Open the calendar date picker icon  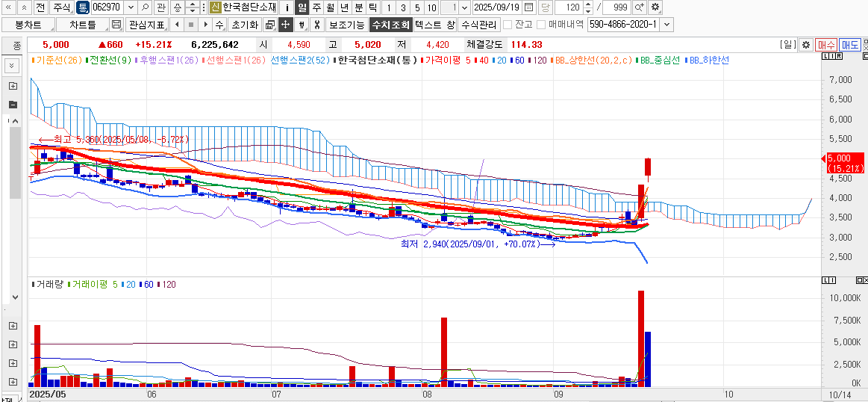click(529, 7)
